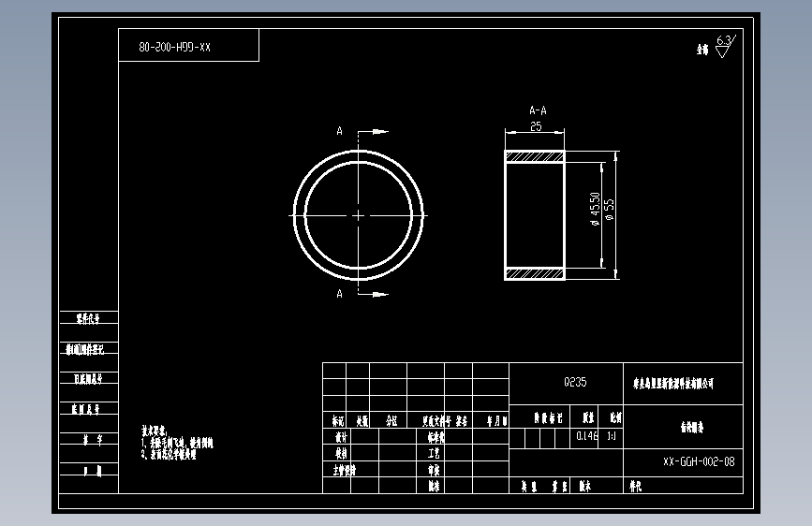
Task: Select the width dimension "25"
Action: pos(536,126)
